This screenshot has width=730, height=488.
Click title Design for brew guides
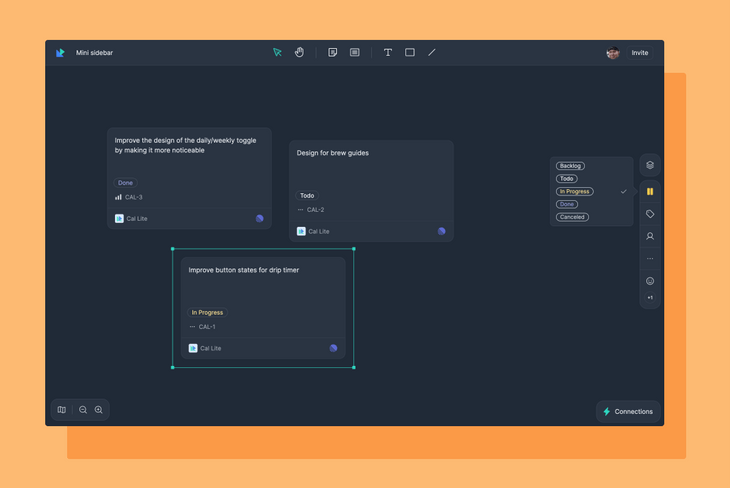333,153
